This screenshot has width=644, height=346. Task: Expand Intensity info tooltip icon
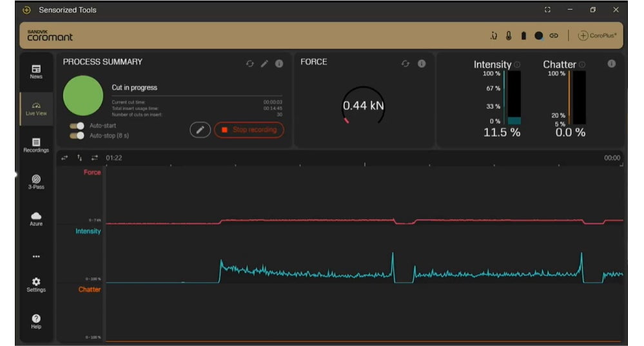coord(518,65)
